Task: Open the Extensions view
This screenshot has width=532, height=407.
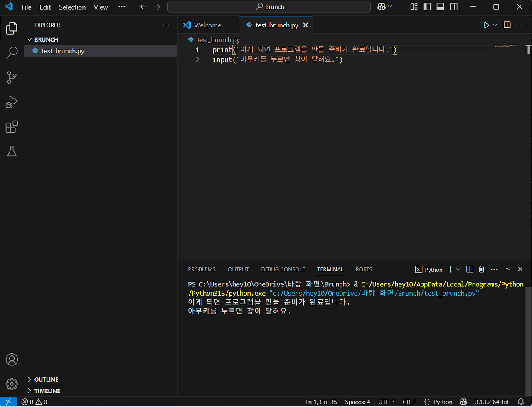Action: (x=12, y=126)
